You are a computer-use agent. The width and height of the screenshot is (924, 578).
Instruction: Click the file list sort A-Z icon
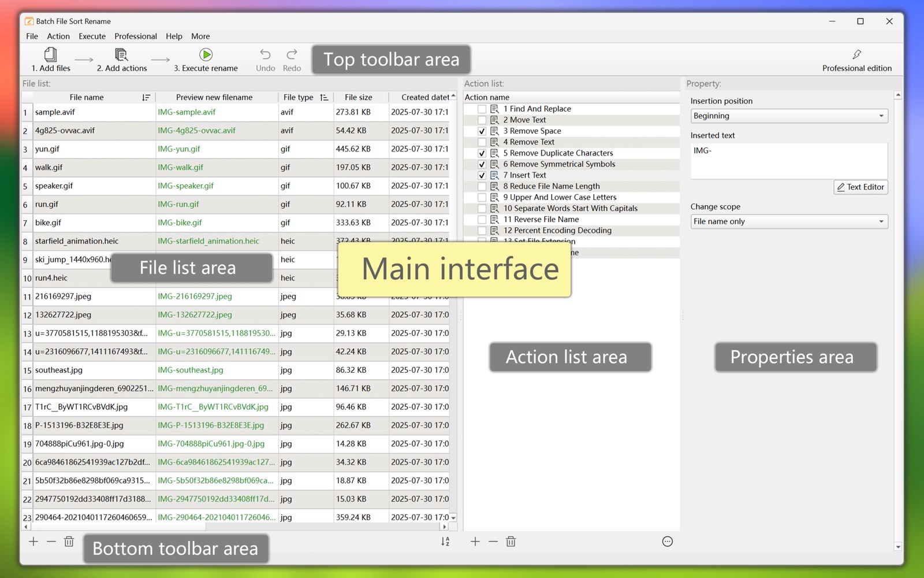click(x=445, y=542)
